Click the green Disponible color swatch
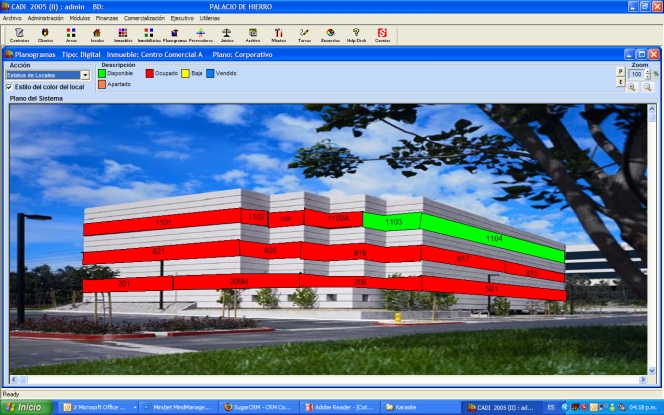This screenshot has width=664, height=415. point(102,73)
